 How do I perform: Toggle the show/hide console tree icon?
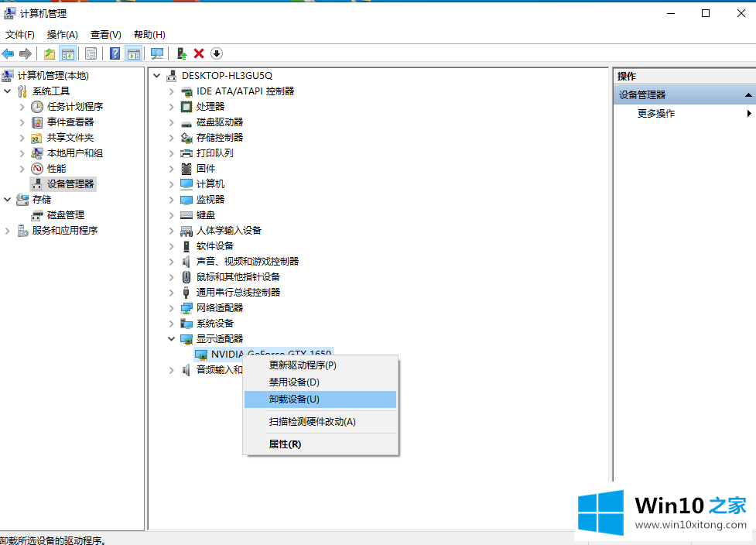coord(67,53)
